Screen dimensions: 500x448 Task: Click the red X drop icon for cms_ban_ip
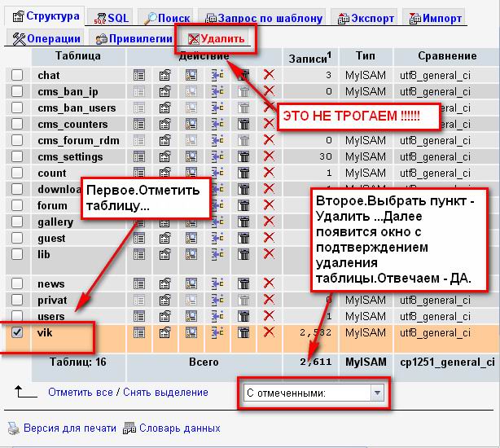tap(269, 91)
